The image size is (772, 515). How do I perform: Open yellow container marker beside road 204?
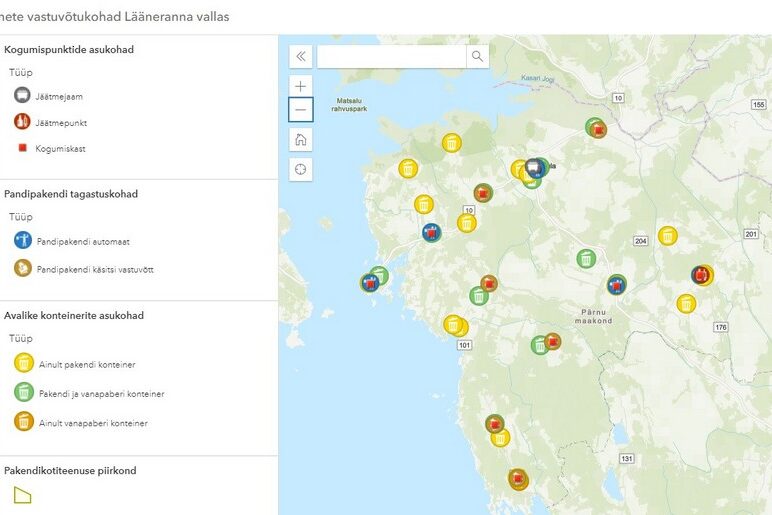coord(667,236)
